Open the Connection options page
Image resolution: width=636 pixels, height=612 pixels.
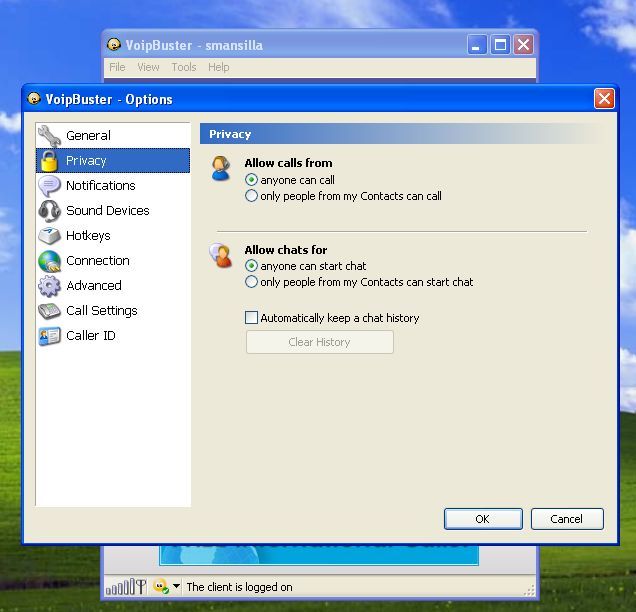tap(113, 261)
